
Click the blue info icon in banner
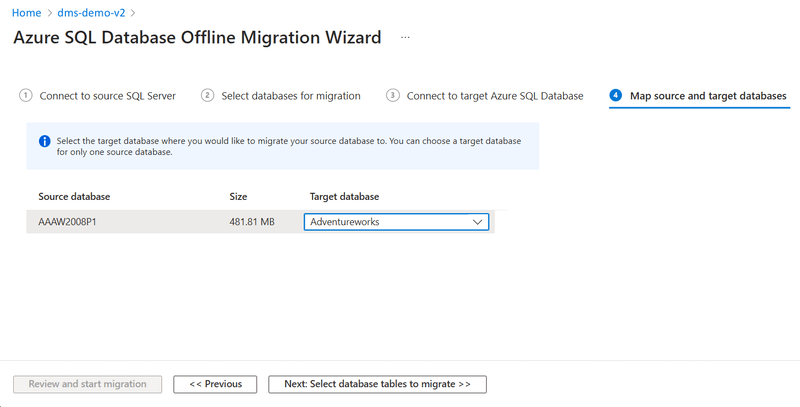45,141
